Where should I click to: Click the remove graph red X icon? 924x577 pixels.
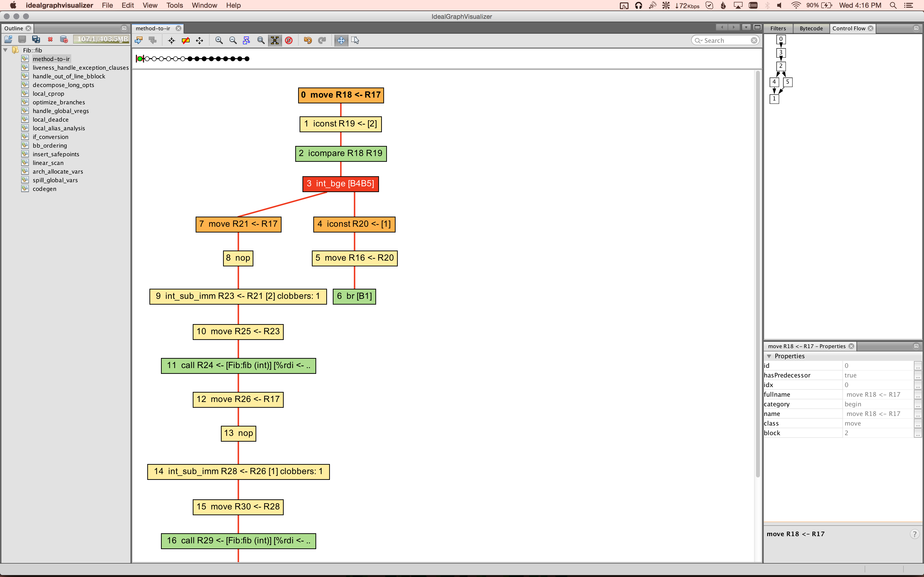[50, 39]
